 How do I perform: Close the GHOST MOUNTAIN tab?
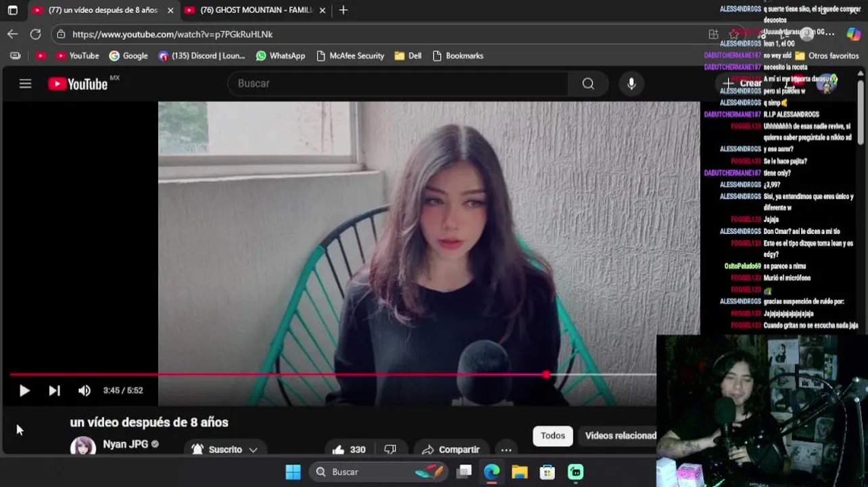pos(322,10)
